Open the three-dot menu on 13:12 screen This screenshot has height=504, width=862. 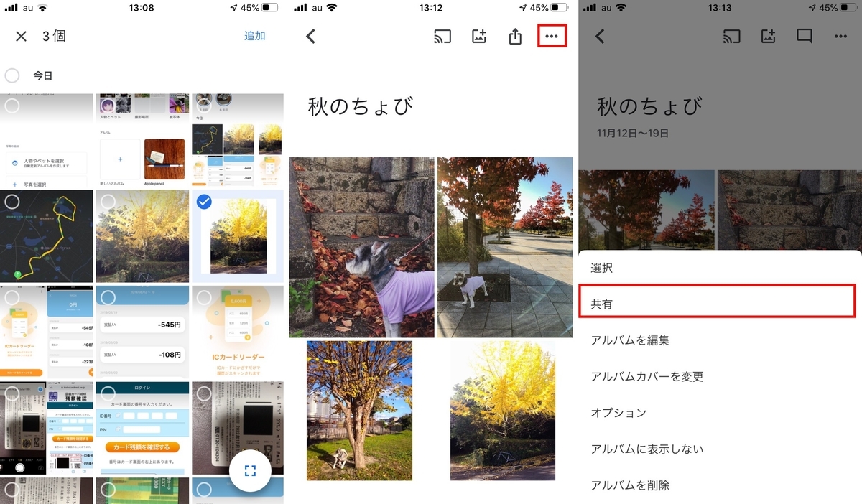[x=552, y=36]
